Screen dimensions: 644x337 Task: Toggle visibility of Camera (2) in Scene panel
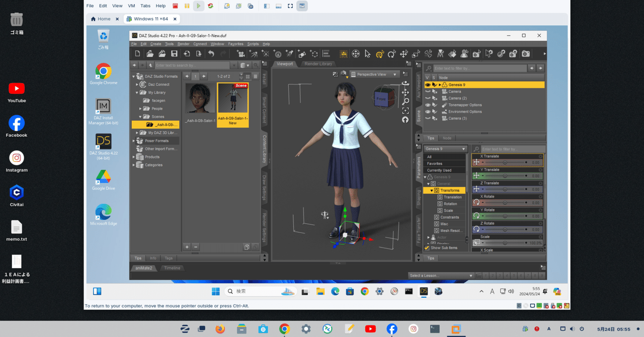(428, 98)
